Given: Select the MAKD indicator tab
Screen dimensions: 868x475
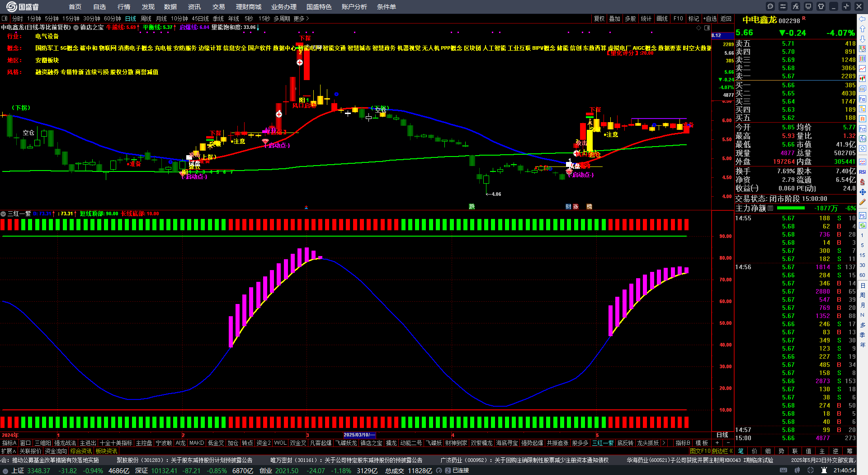Looking at the screenshot, I should tap(197, 443).
